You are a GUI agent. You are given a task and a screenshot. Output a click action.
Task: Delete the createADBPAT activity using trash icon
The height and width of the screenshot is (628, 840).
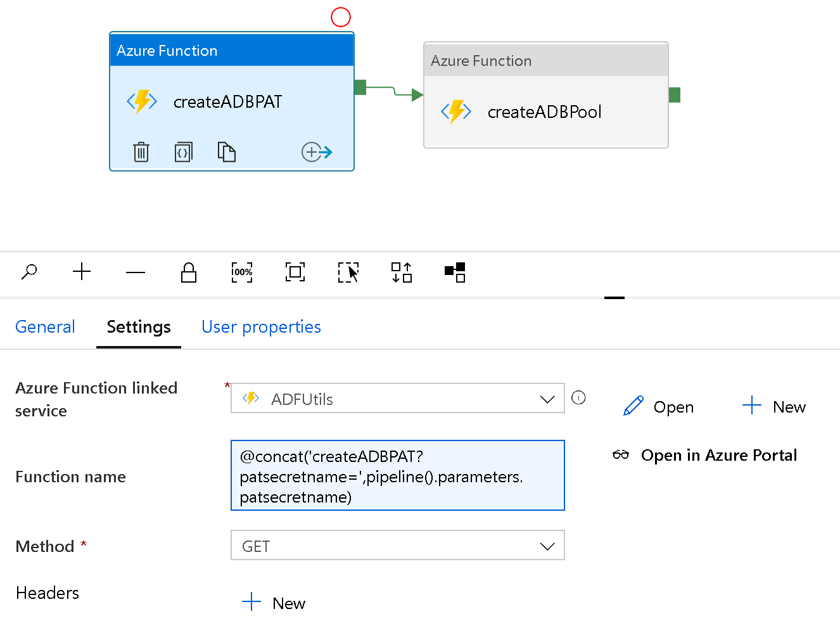(141, 151)
